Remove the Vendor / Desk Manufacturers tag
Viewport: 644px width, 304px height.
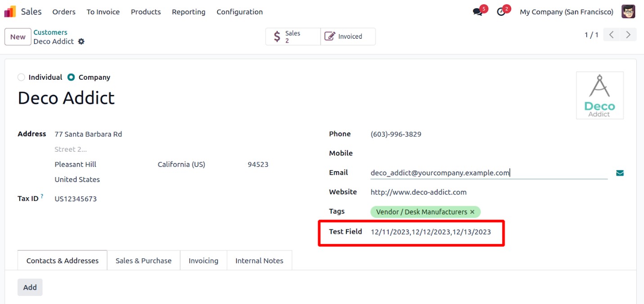click(472, 212)
